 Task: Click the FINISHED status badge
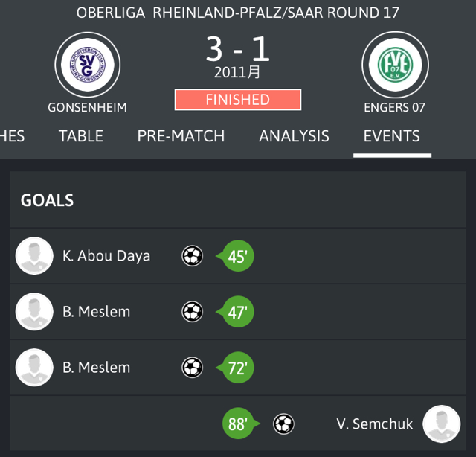(238, 100)
